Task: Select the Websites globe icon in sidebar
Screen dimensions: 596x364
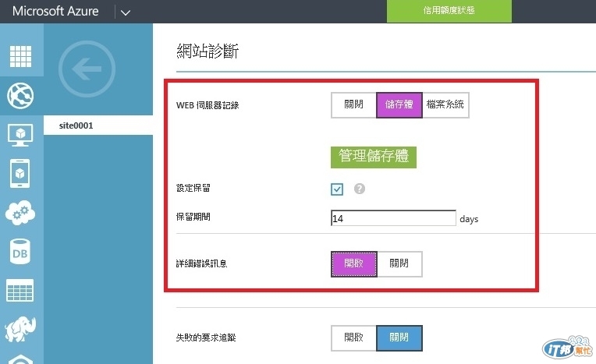Action: [x=20, y=96]
